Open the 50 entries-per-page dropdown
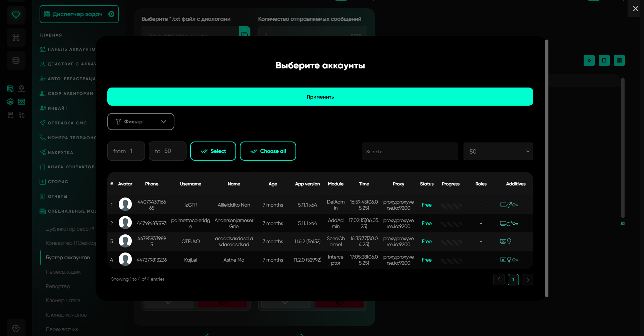The height and width of the screenshot is (336, 644). pyautogui.click(x=498, y=152)
